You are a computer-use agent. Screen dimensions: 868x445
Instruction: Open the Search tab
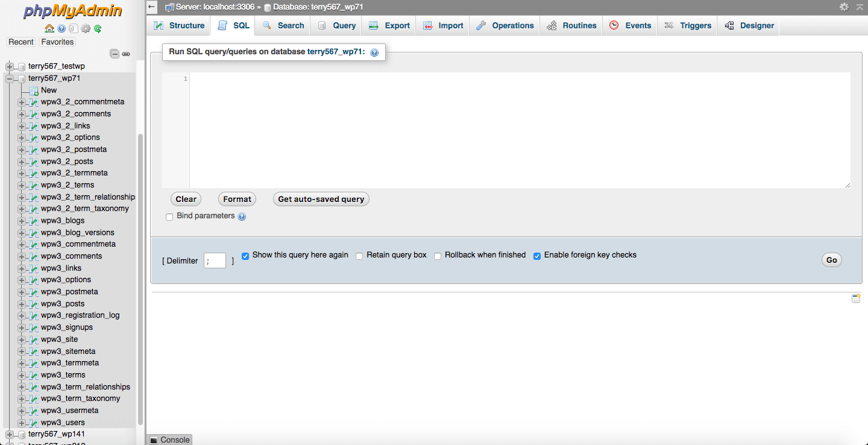coord(283,25)
